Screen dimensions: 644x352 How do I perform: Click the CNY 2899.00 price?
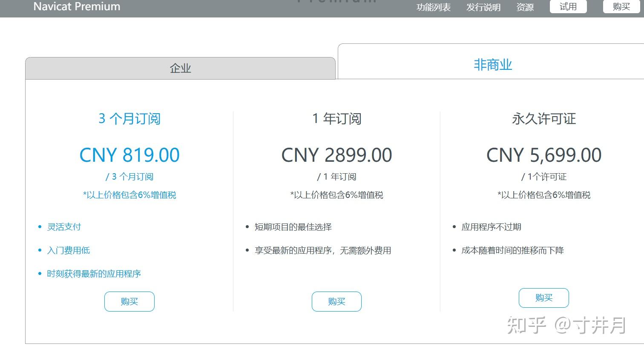pos(336,155)
